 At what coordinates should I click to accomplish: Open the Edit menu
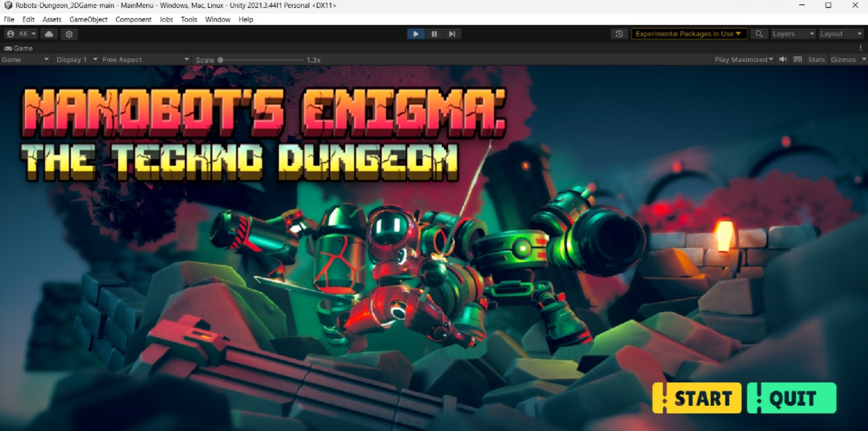click(28, 19)
